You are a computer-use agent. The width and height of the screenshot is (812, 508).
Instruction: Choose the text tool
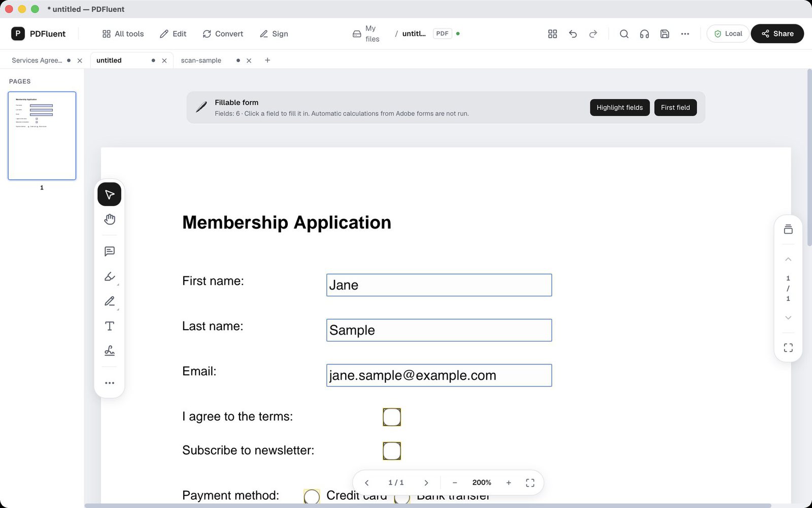109,326
